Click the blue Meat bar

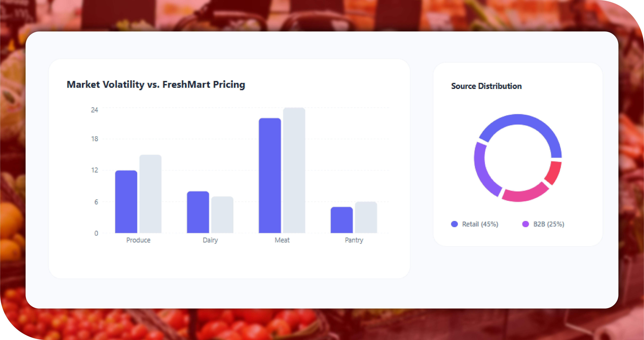(270, 175)
